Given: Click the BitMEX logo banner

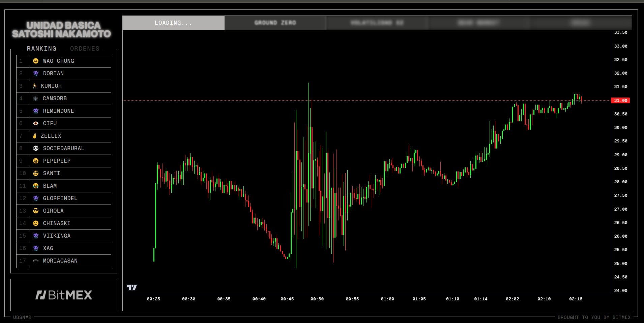Looking at the screenshot, I should 64,295.
